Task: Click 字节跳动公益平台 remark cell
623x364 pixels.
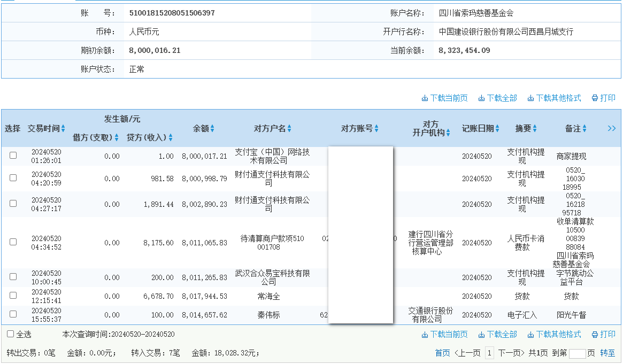Action: point(575,277)
